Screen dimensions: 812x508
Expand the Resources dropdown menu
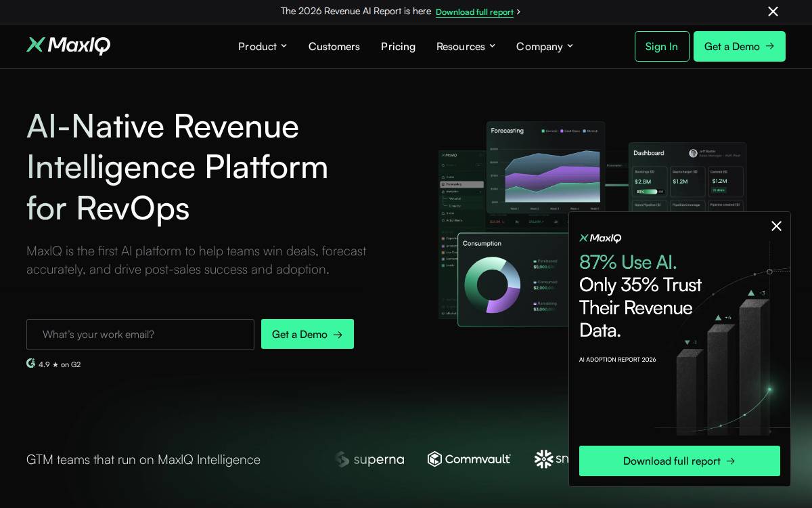pos(466,46)
